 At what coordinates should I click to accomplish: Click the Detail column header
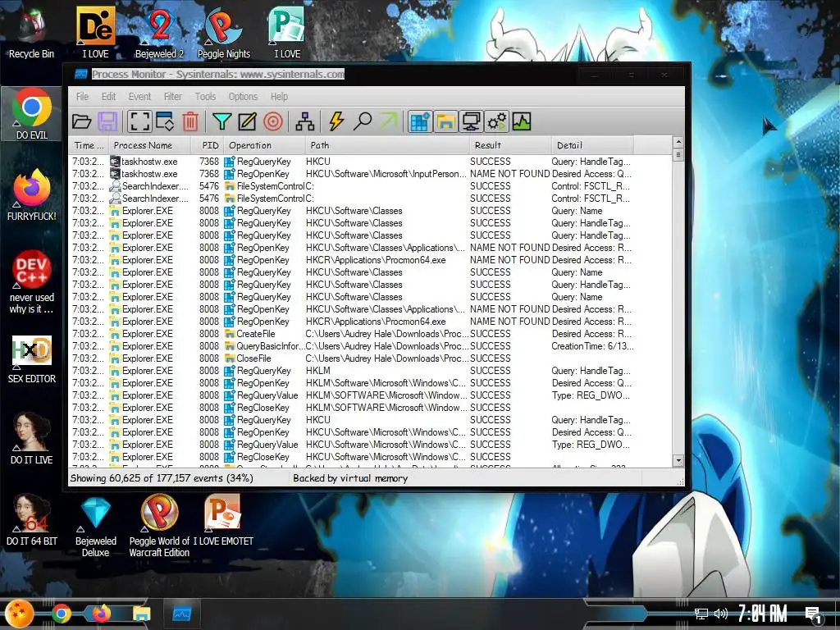[592, 145]
